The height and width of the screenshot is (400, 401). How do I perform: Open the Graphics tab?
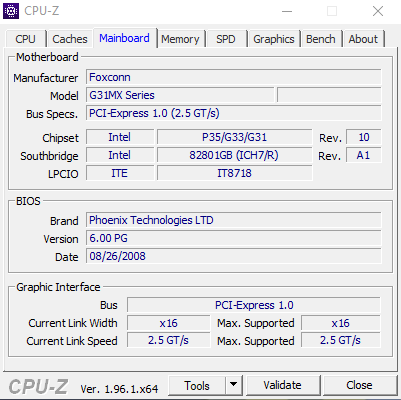[274, 39]
